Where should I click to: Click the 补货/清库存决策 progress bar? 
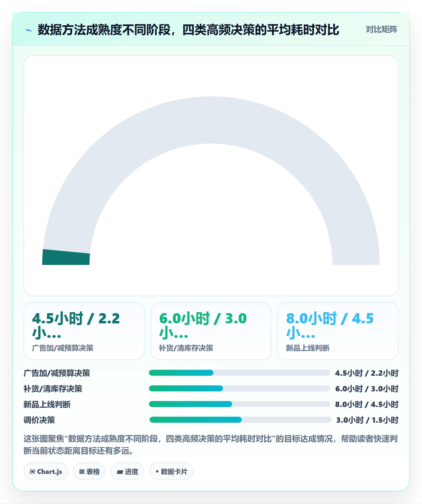click(x=240, y=388)
